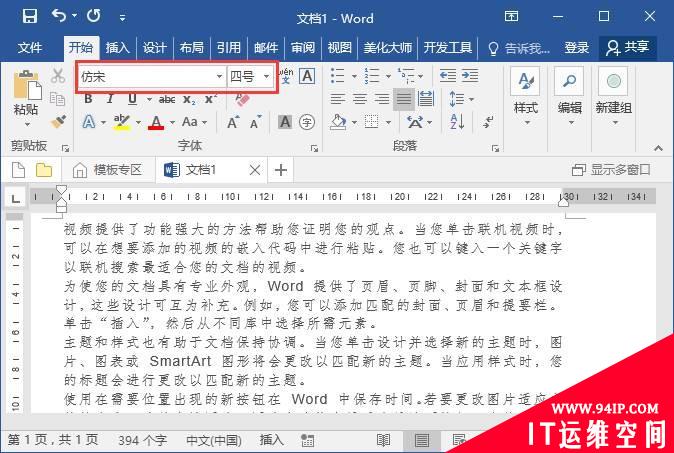Viewport: 674px width, 453px height.
Task: Toggle underline formatting
Action: [x=132, y=99]
